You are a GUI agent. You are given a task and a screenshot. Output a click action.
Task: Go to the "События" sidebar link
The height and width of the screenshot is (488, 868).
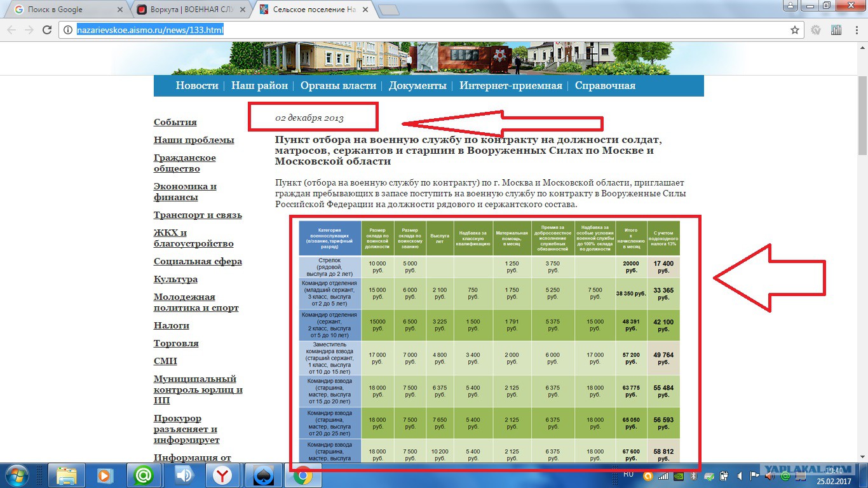click(175, 122)
